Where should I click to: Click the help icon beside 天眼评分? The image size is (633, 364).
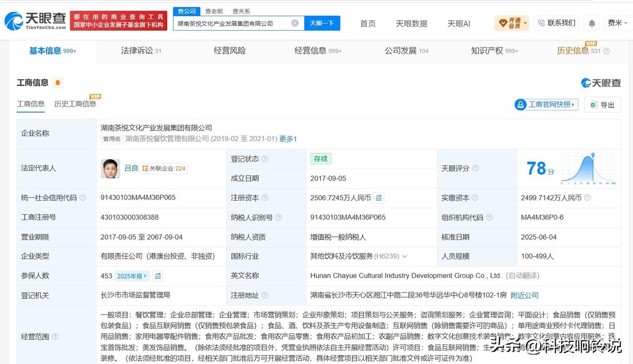coord(475,168)
